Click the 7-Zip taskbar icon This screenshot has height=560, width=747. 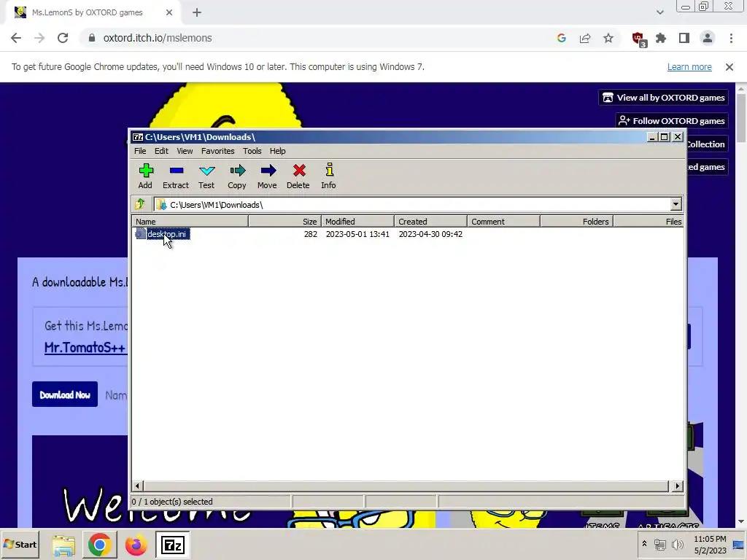click(x=172, y=545)
